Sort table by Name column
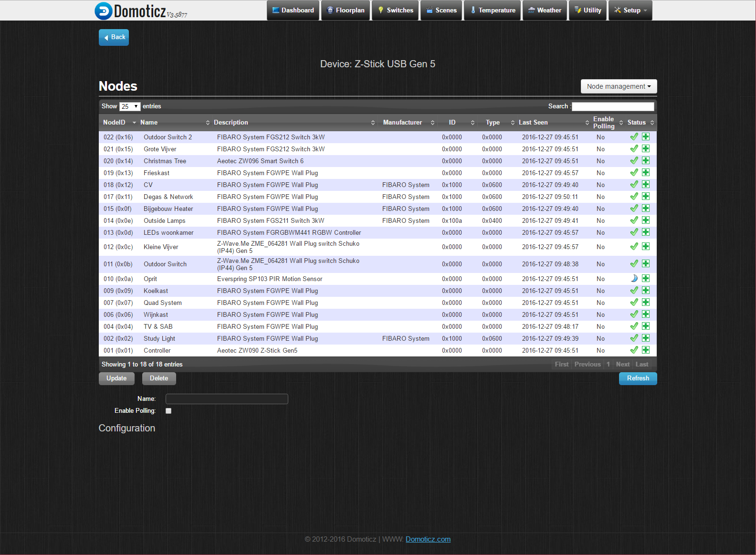The image size is (756, 555). 174,123
